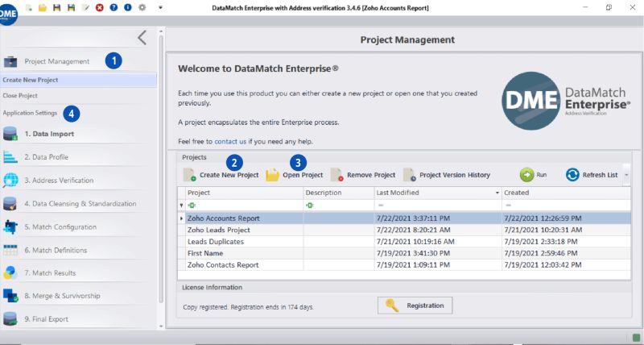Select Create New Project in sidebar
The image size is (644, 345).
[78, 80]
